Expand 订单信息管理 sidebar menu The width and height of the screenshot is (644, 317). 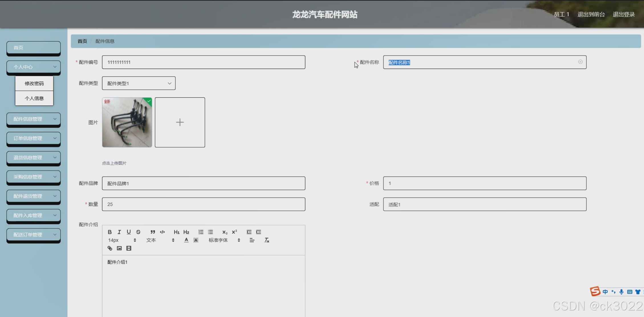pyautogui.click(x=34, y=138)
